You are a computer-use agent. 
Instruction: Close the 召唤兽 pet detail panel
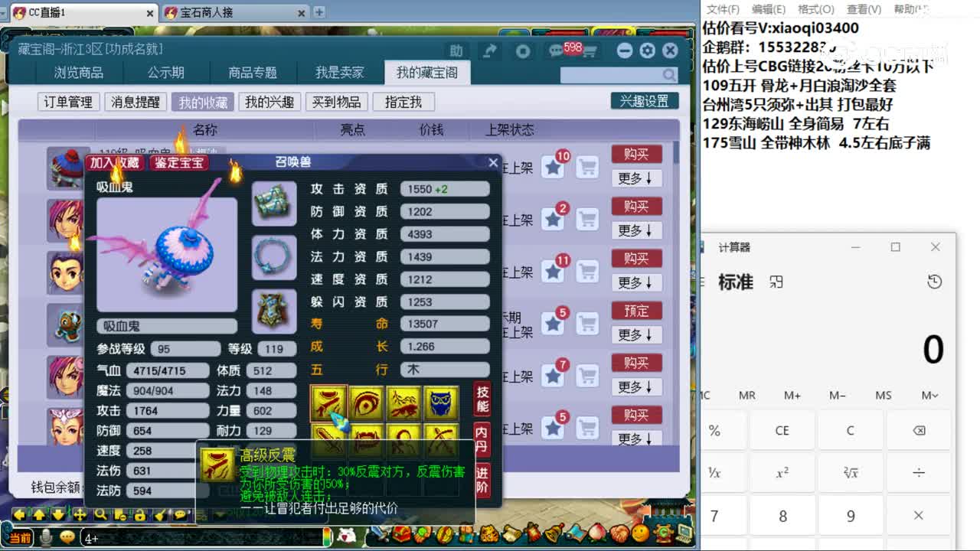(493, 162)
